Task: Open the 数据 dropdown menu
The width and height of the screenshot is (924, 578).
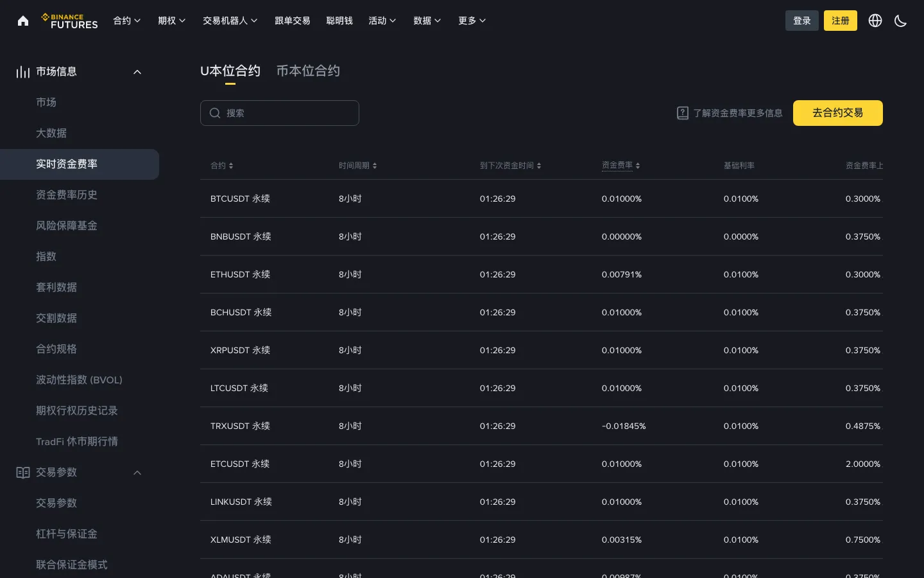Action: click(x=427, y=21)
